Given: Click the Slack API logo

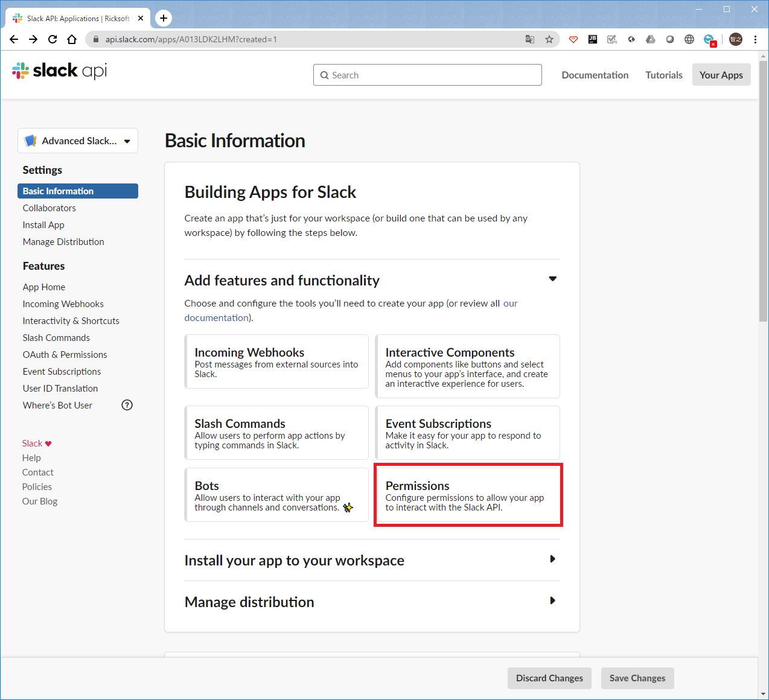Looking at the screenshot, I should click(60, 71).
